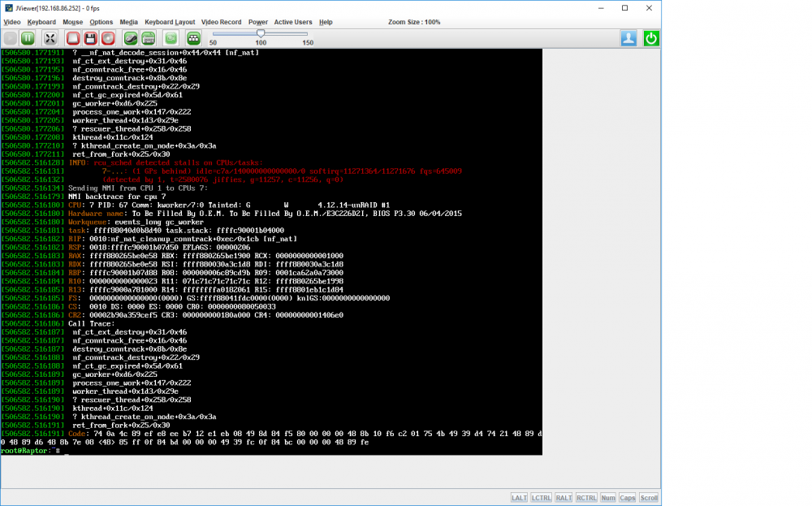Toggle the LALT key indicator
Screen dimensions: 812x506
519,498
